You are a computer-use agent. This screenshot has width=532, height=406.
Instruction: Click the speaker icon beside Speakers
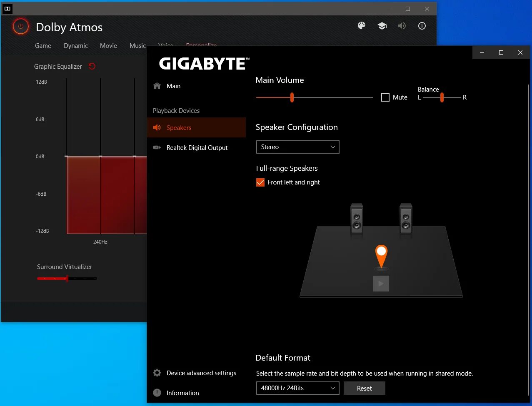tap(157, 127)
